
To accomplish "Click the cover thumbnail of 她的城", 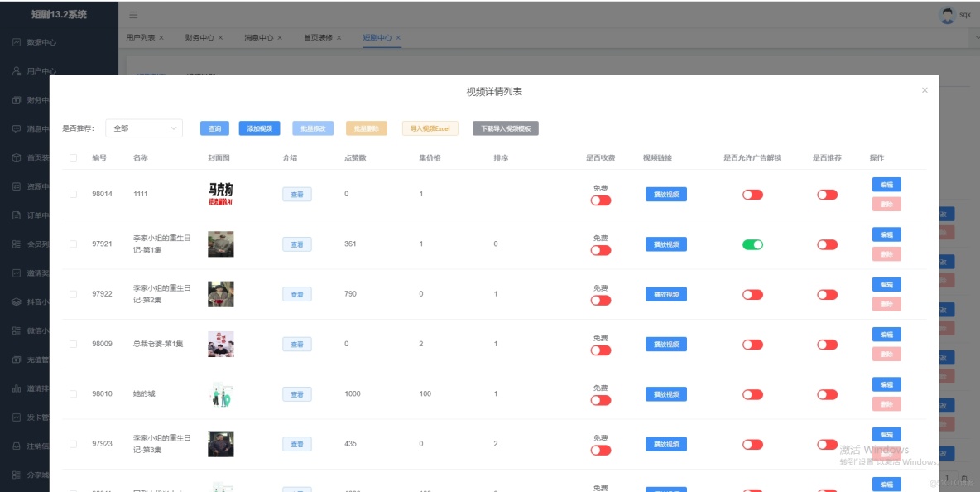I will click(221, 393).
